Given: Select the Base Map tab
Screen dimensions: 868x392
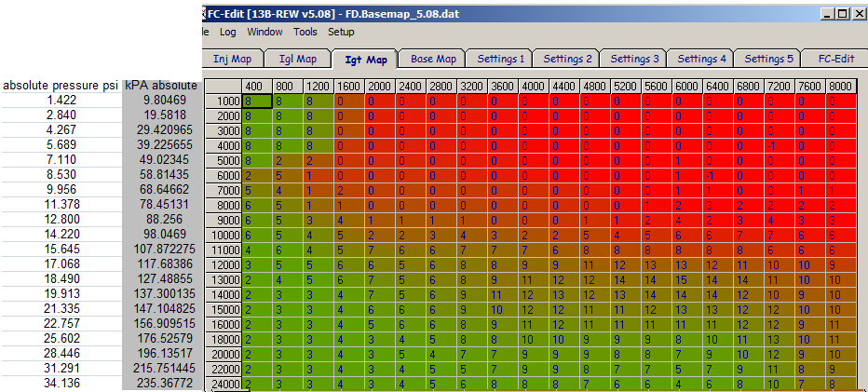Looking at the screenshot, I should [x=433, y=59].
